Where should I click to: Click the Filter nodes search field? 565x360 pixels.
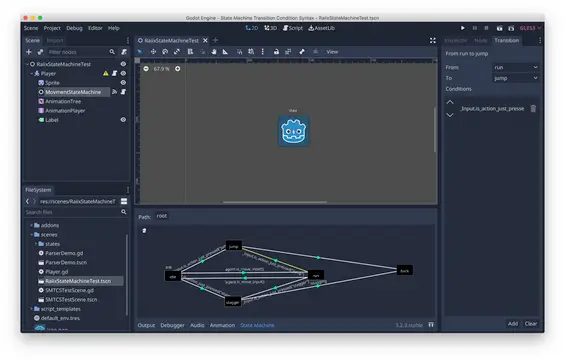pos(81,52)
